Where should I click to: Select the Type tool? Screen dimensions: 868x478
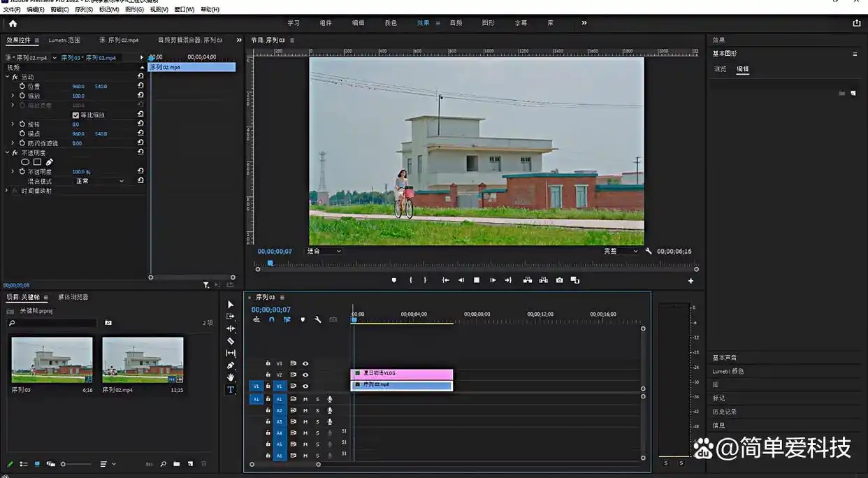(231, 390)
